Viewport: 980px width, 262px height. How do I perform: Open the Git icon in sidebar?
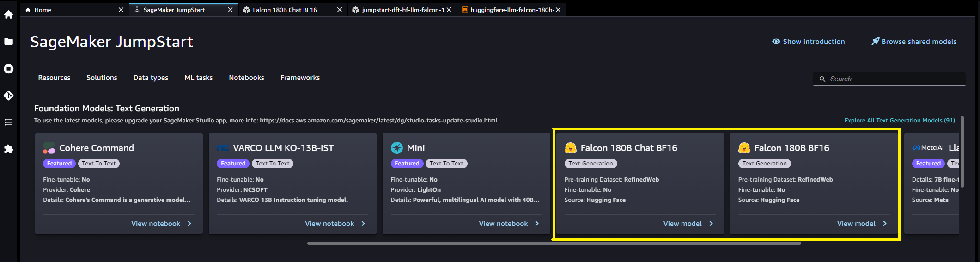click(8, 95)
